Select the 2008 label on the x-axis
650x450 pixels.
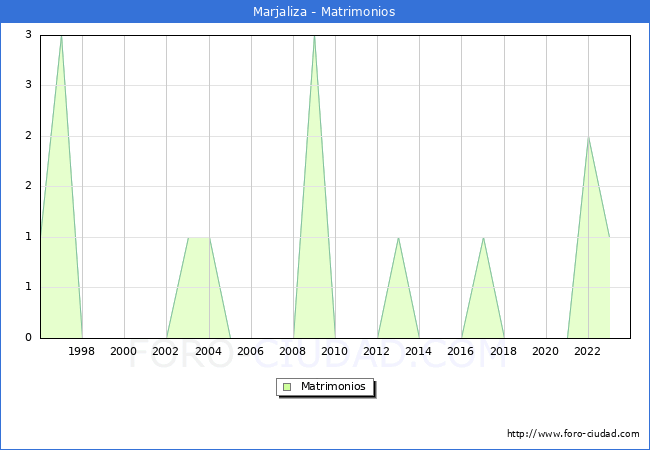click(x=293, y=351)
